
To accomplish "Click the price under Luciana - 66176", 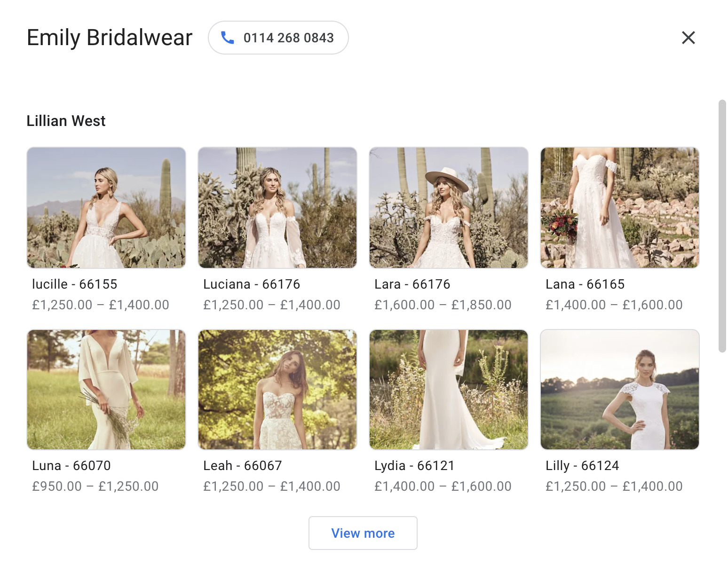I will [x=272, y=305].
